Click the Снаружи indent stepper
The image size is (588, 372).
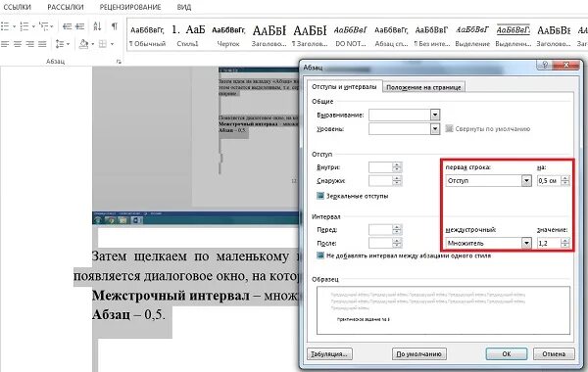[x=397, y=181]
